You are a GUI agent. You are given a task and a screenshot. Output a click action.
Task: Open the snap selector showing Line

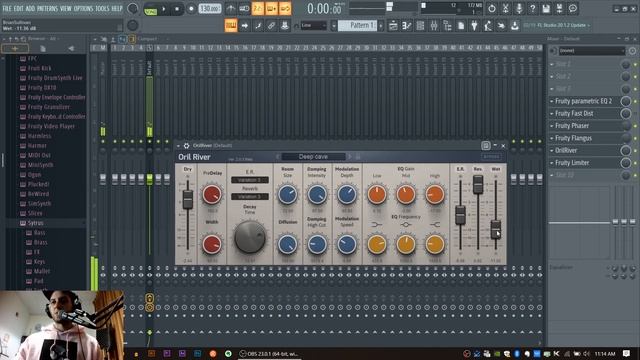pos(313,25)
